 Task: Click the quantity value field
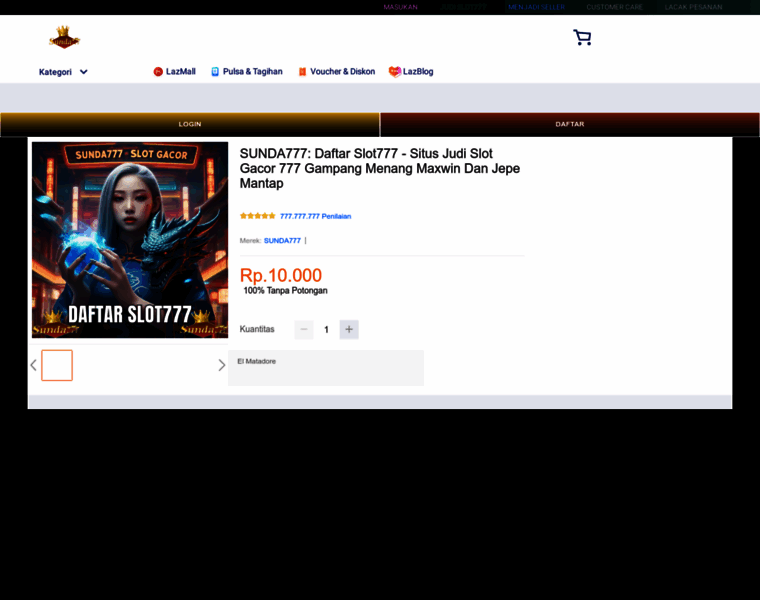[326, 330]
